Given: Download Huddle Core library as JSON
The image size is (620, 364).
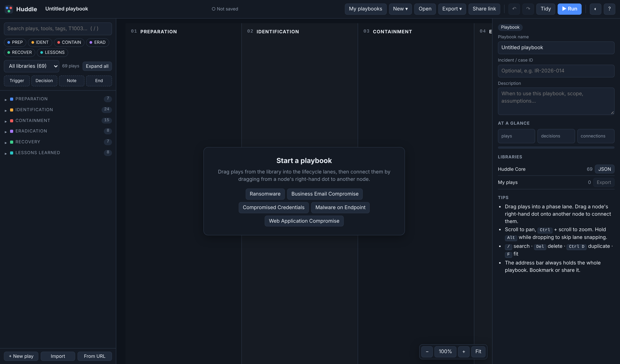Looking at the screenshot, I should (605, 169).
